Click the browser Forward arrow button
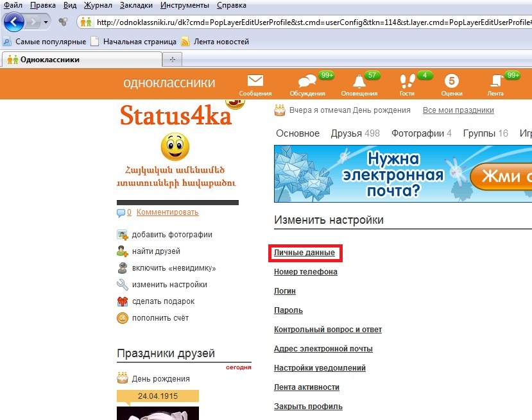This screenshot has height=420, width=532. (x=33, y=22)
